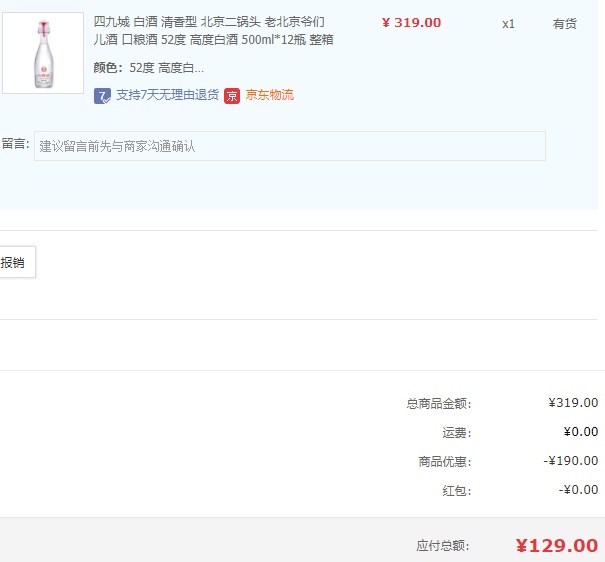Click the 应付总额 ¥129.00 total

pyautogui.click(x=557, y=545)
